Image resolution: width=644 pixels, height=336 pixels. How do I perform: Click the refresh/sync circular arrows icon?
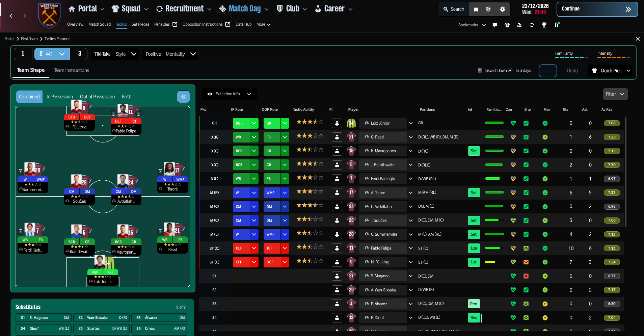tap(532, 25)
